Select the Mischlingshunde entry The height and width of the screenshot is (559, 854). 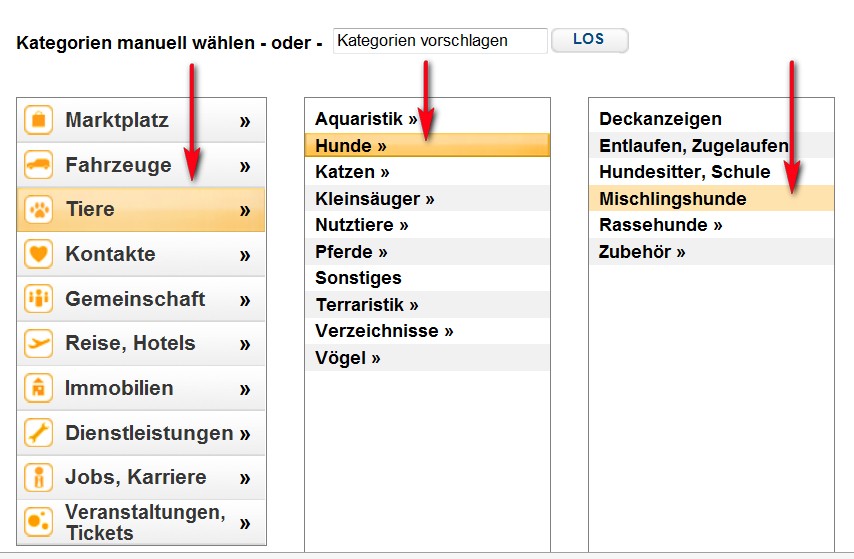(x=672, y=199)
